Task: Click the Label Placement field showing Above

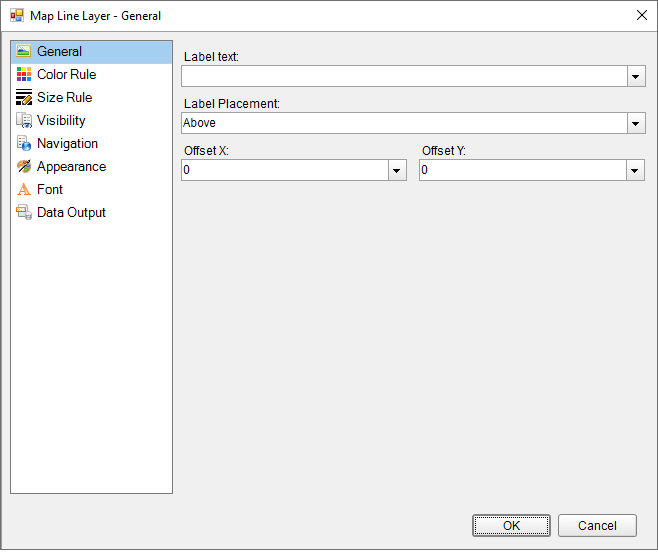Action: click(405, 123)
